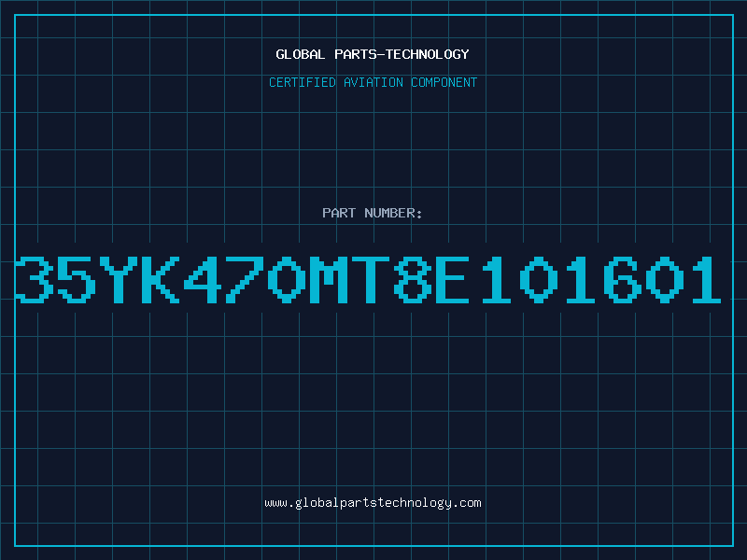Select the word COMPONENT in the subtitle

point(444,82)
